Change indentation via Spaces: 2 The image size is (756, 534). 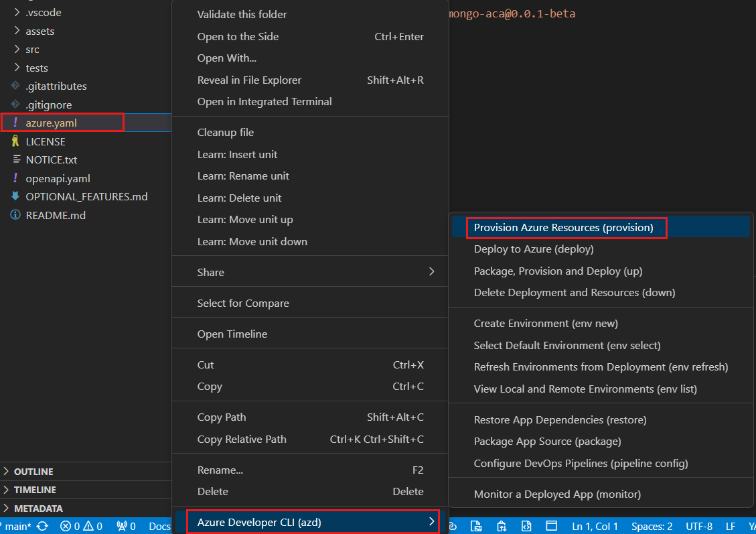(652, 526)
